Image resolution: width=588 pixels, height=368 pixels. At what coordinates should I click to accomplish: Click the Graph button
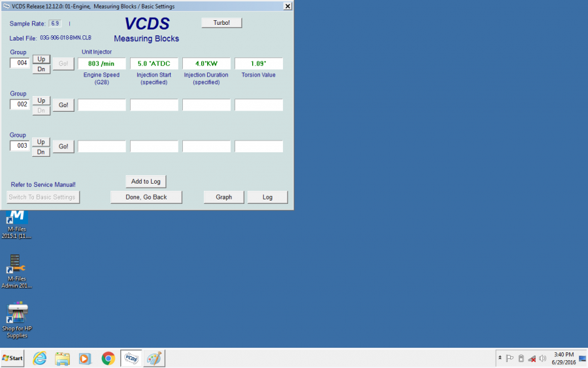click(223, 197)
